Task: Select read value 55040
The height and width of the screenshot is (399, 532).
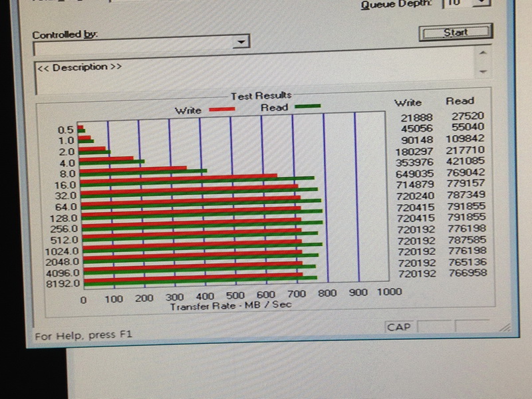Action: click(467, 127)
